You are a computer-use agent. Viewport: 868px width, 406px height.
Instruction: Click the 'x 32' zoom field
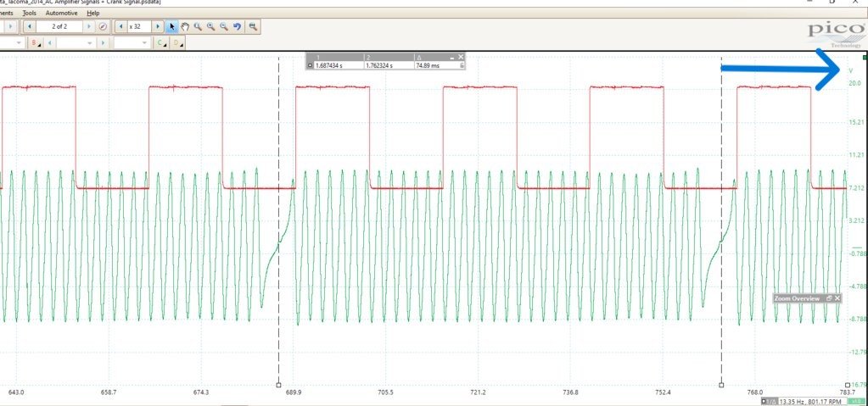pyautogui.click(x=139, y=26)
